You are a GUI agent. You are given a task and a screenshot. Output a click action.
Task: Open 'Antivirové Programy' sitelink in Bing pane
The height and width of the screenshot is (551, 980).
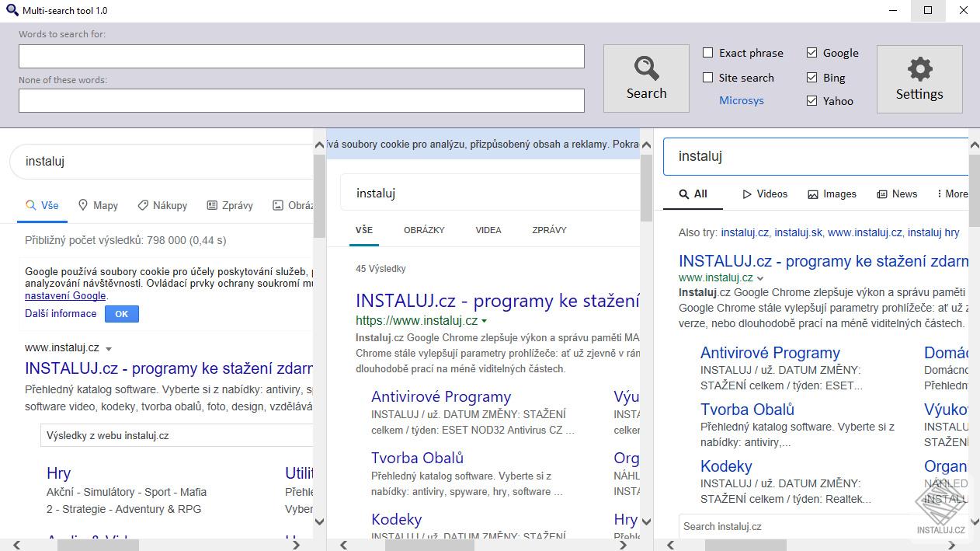[441, 396]
